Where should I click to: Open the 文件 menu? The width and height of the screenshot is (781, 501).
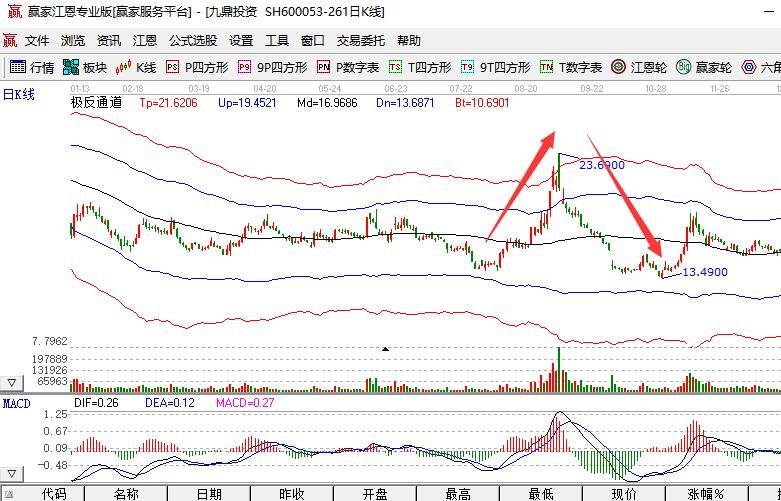[x=37, y=40]
